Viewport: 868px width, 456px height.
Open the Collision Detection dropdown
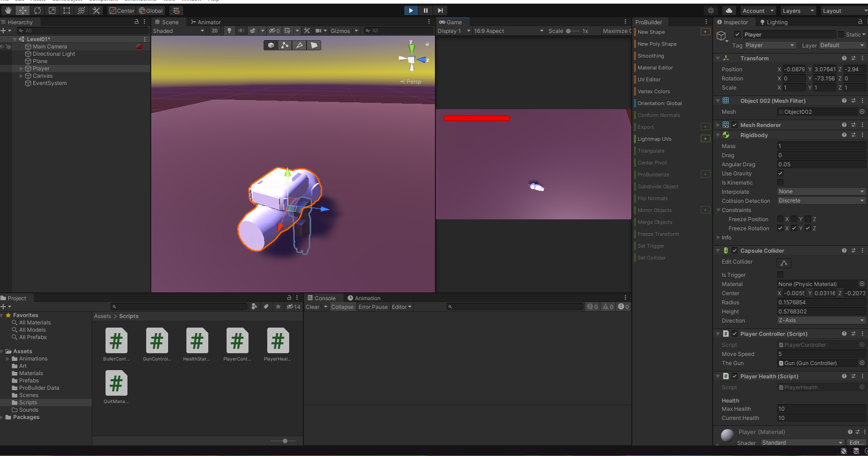pos(821,201)
